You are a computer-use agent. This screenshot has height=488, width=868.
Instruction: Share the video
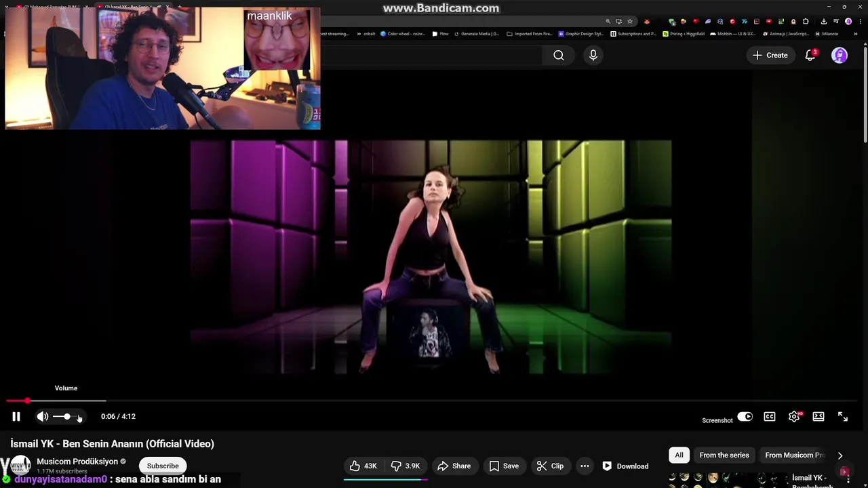[454, 466]
